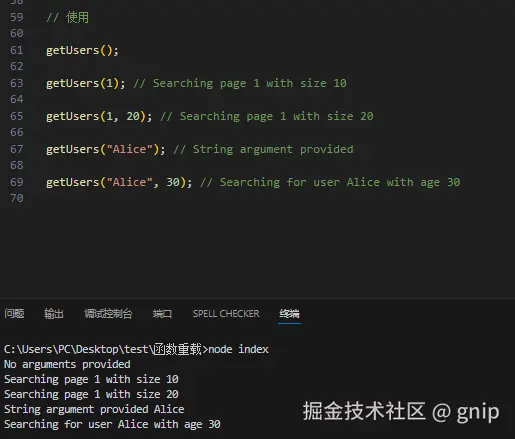Click line number 65 in gutter
Screen dimensions: 515x439
pos(17,116)
